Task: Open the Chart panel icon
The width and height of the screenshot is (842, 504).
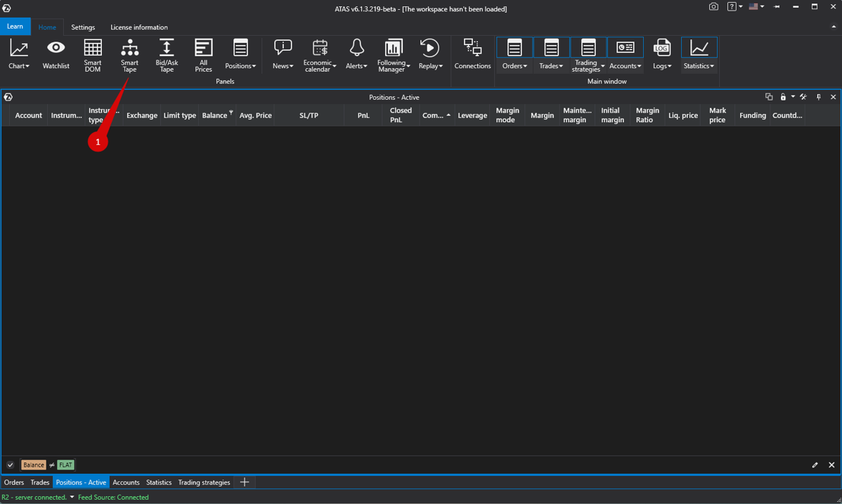Action: click(19, 49)
